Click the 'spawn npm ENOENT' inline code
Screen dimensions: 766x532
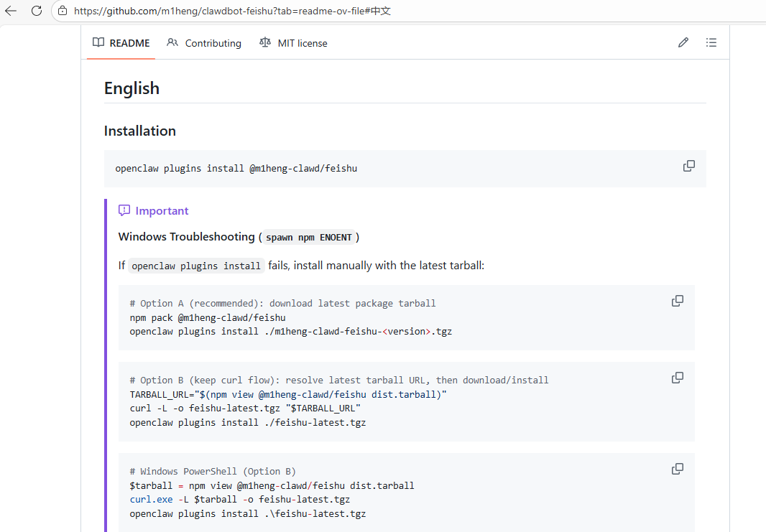[309, 238]
